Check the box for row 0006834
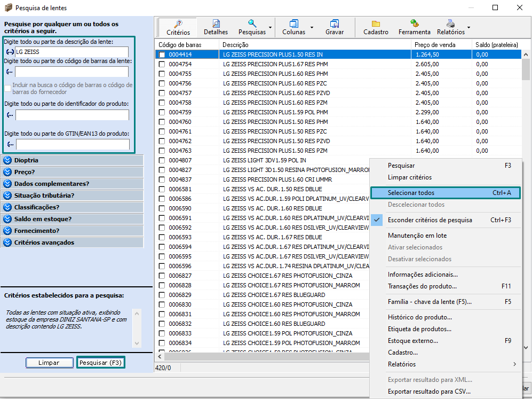 [x=162, y=343]
